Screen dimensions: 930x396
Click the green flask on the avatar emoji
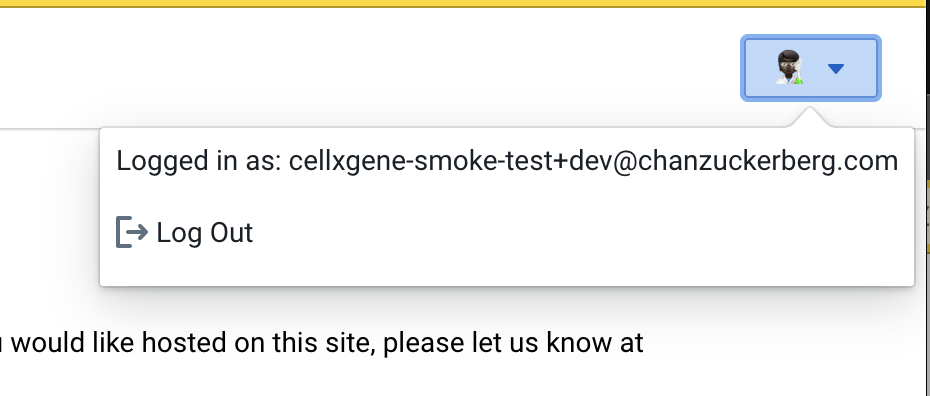tap(799, 79)
